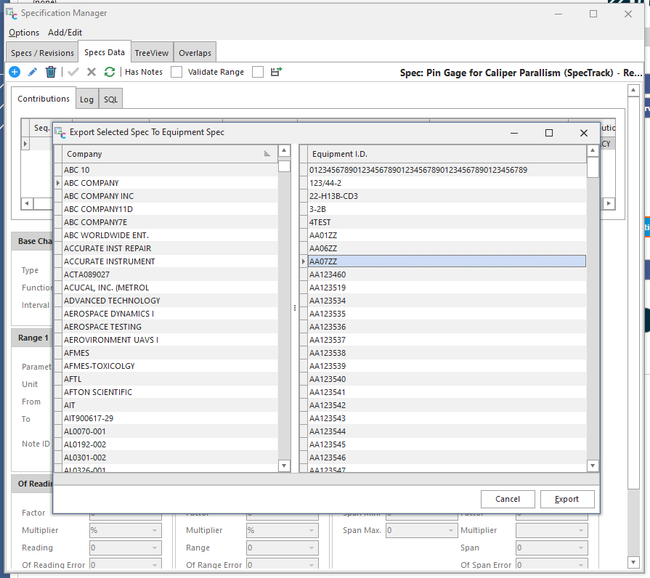This screenshot has width=650, height=578.
Task: Select ACCURATE INSTRUMENT company row
Action: pos(170,262)
